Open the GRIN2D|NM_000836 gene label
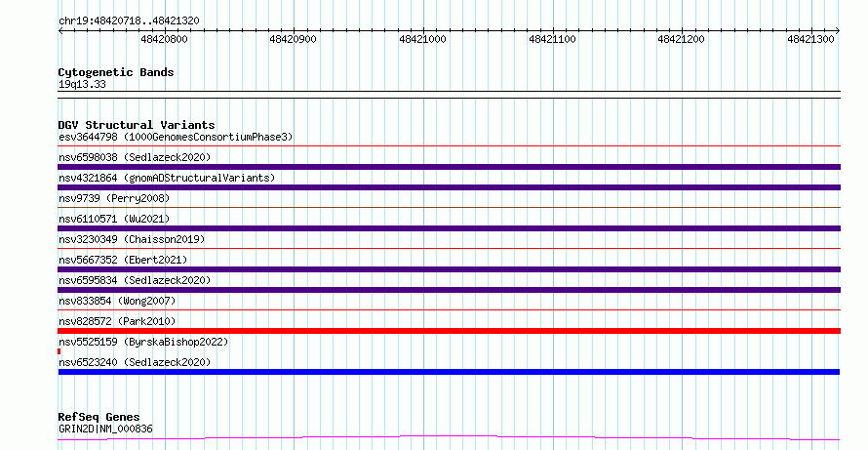868x450 pixels. pos(105,429)
